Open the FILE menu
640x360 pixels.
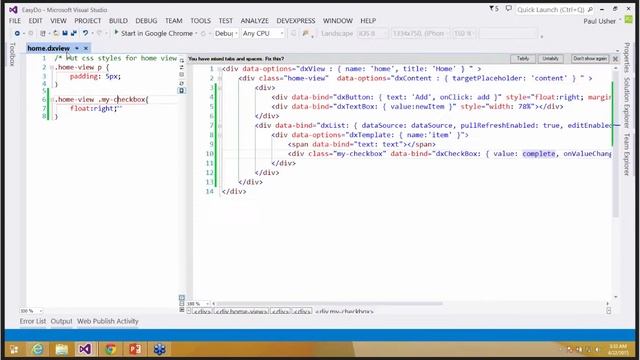point(15,21)
